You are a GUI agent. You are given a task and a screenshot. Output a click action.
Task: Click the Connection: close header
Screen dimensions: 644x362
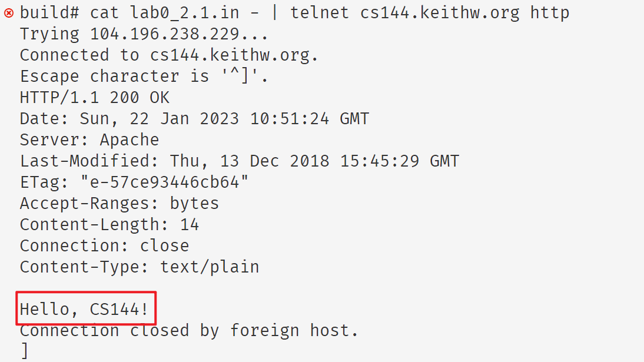pos(104,245)
